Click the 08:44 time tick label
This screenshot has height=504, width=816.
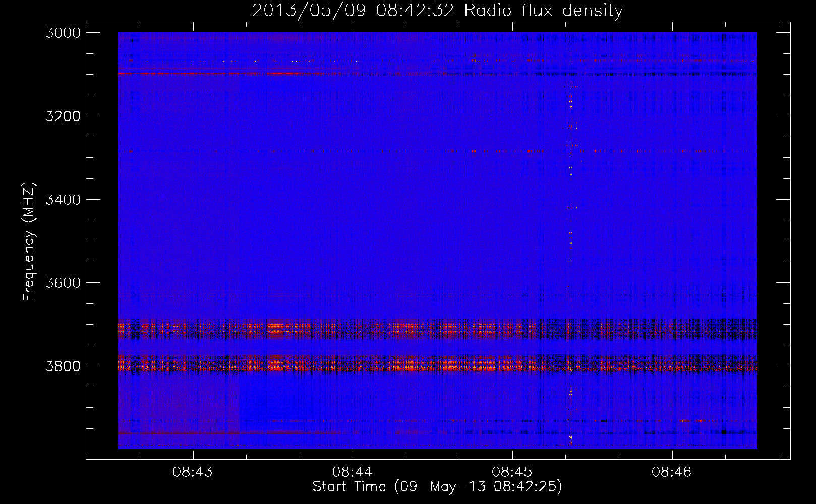[x=353, y=472]
